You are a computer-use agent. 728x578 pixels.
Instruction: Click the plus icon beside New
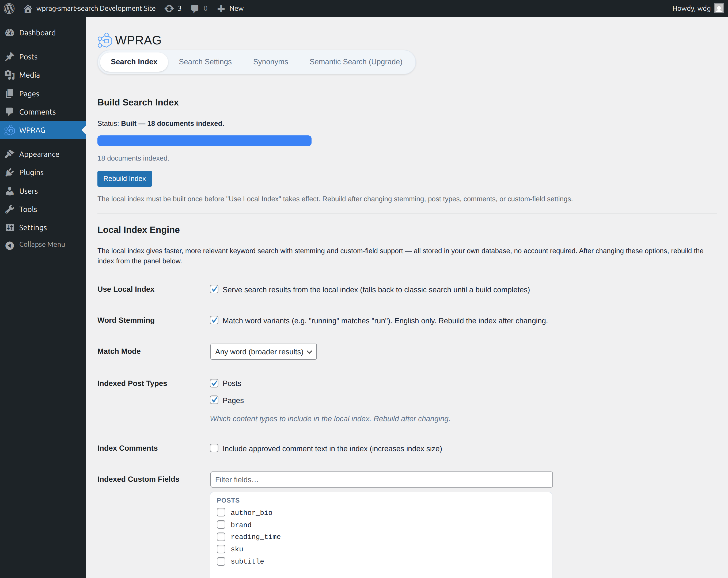(221, 9)
